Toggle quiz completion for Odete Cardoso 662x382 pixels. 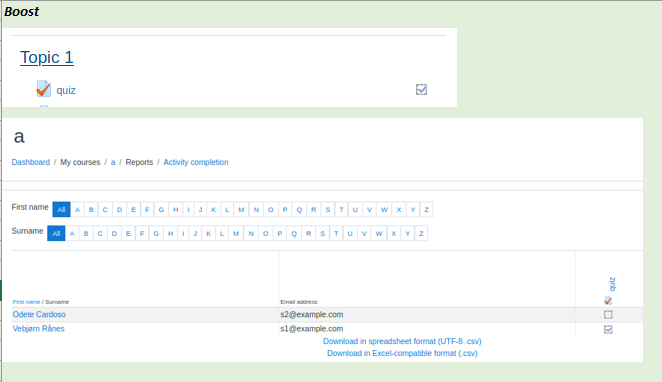click(x=608, y=315)
